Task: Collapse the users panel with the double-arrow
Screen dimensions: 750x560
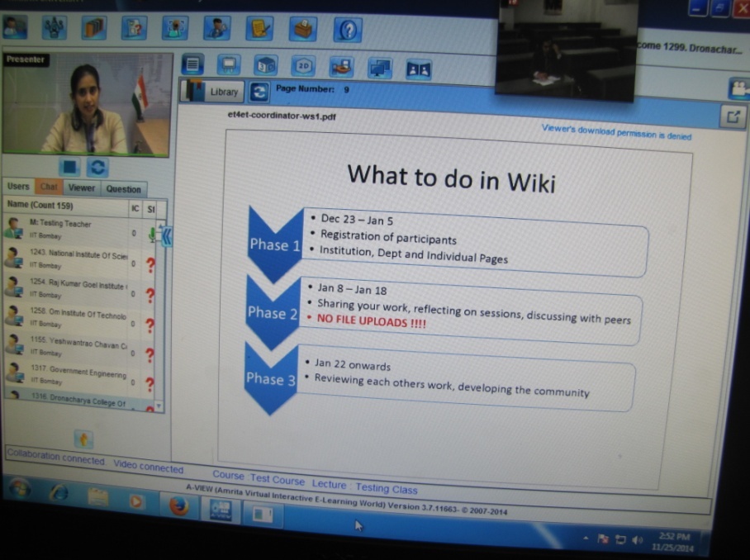Action: 168,236
